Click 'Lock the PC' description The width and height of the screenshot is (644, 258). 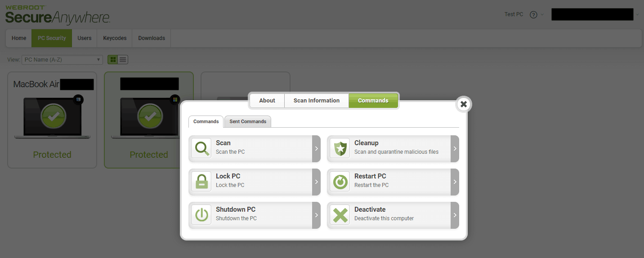pos(230,185)
